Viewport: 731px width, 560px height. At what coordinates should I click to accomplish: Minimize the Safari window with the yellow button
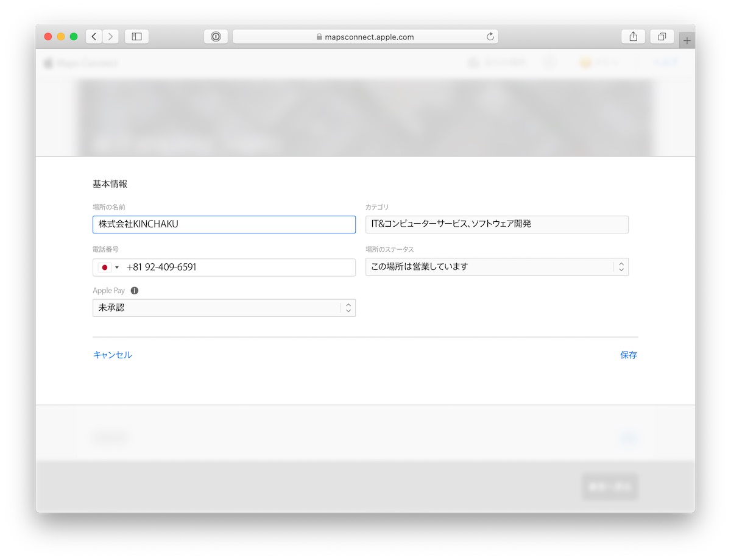tap(61, 37)
